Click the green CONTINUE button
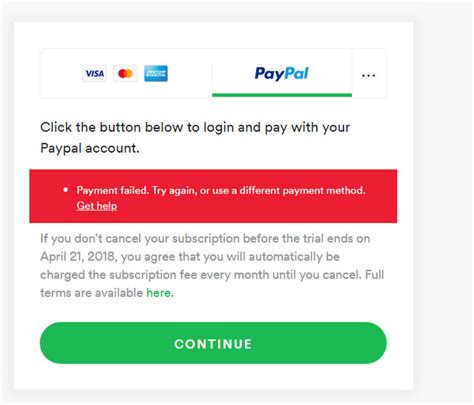 coord(213,343)
